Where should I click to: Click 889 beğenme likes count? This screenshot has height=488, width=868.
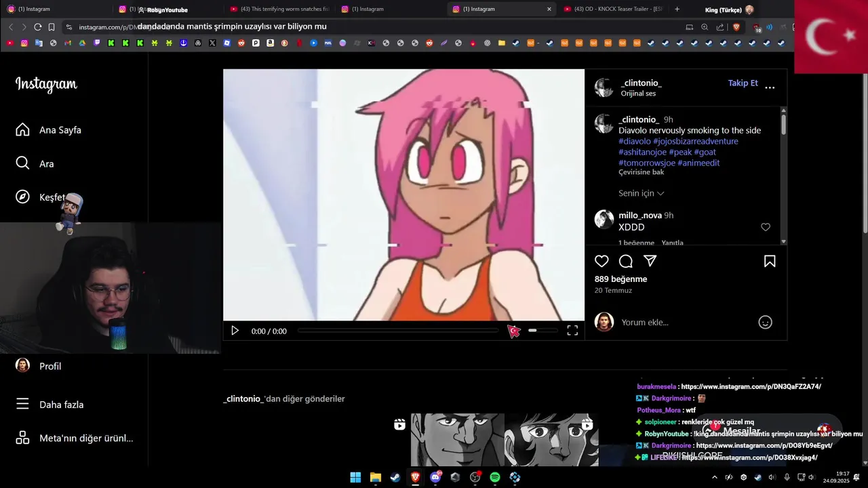tap(620, 279)
